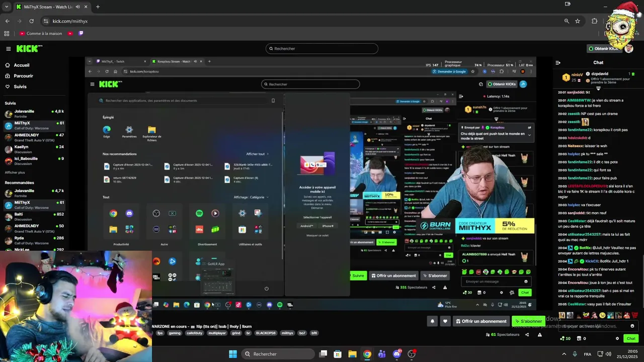Click Neiteexx username in chat
Screen dimensions: 644x362
576,146
